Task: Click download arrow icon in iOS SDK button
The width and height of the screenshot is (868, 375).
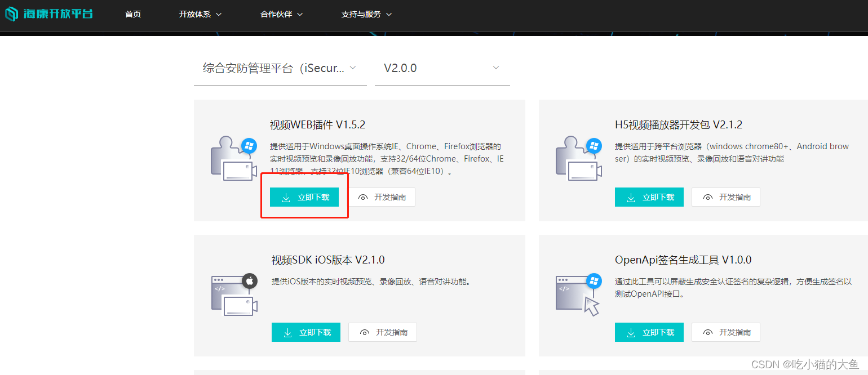Action: (x=287, y=333)
